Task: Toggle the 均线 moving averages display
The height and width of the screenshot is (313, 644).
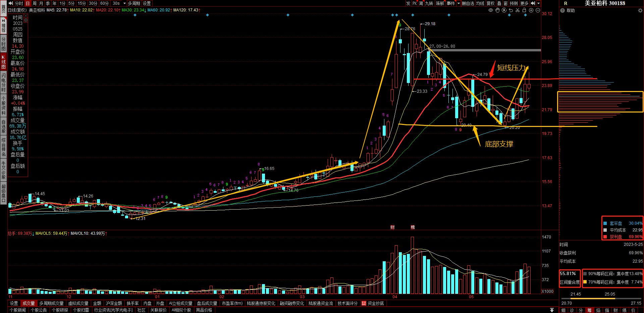Action: 480,3
